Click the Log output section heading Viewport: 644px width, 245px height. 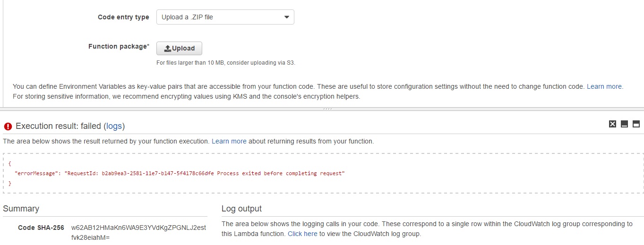[x=241, y=209]
